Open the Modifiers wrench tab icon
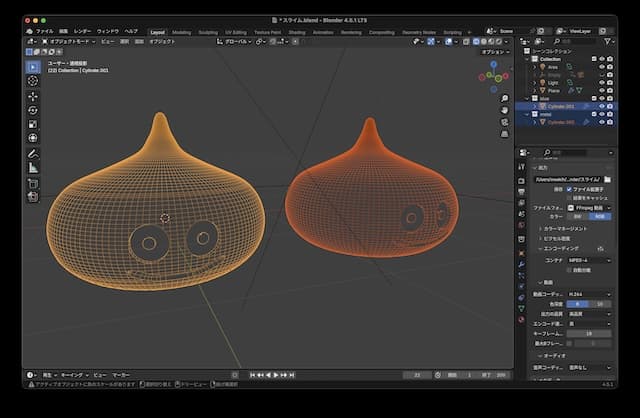Image resolution: width=640 pixels, height=418 pixels. point(521,264)
